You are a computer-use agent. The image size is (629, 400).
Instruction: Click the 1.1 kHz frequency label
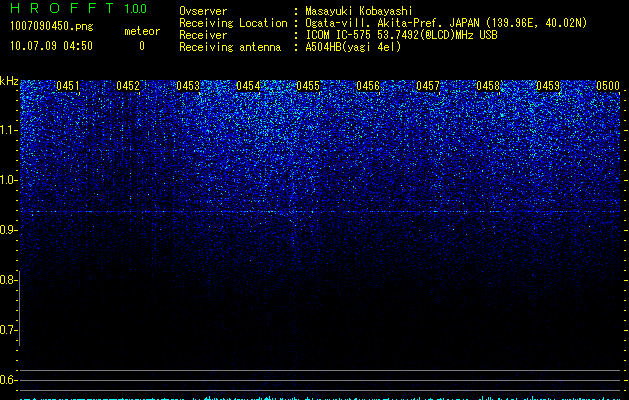[x=8, y=130]
